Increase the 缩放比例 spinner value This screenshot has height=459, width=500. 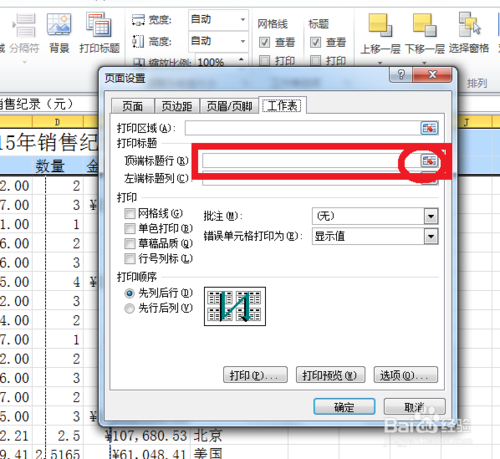(241, 59)
